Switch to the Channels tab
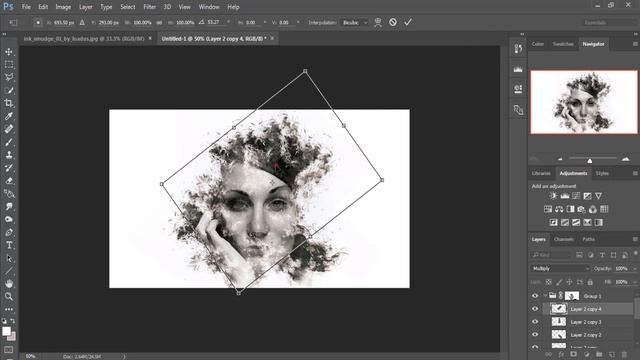 click(564, 240)
